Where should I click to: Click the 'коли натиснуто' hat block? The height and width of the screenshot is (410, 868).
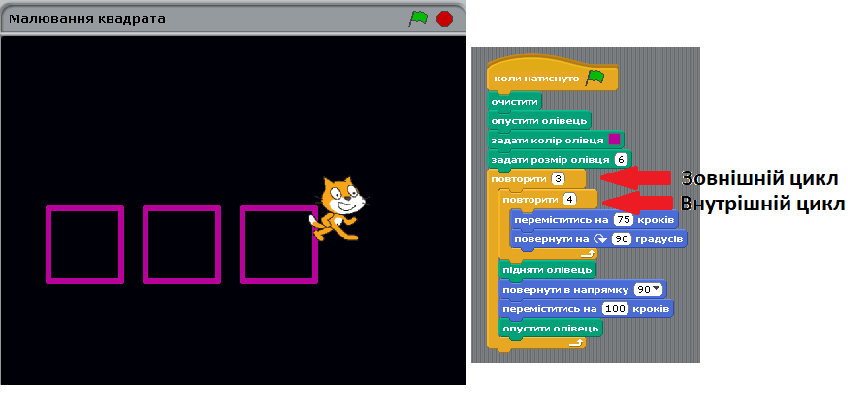[x=552, y=75]
